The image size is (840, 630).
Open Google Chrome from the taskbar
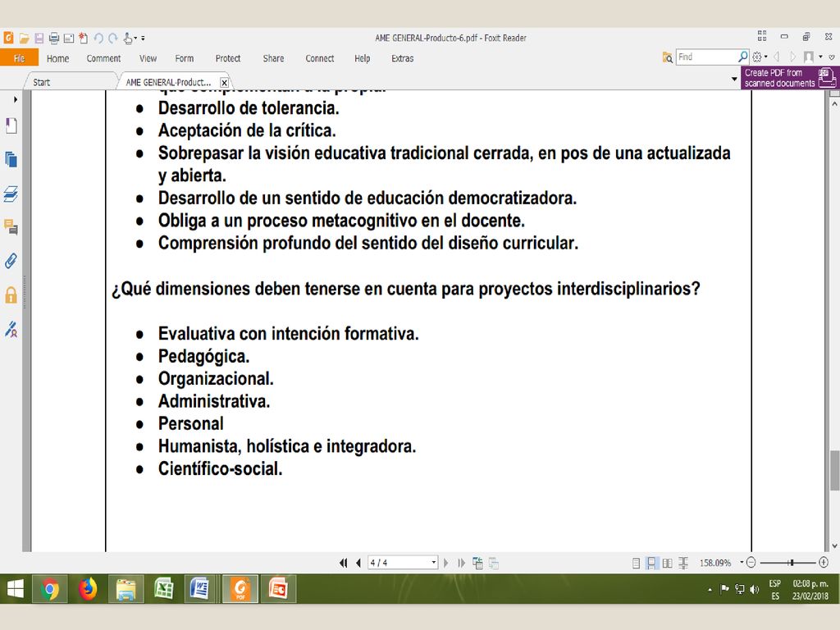point(50,589)
